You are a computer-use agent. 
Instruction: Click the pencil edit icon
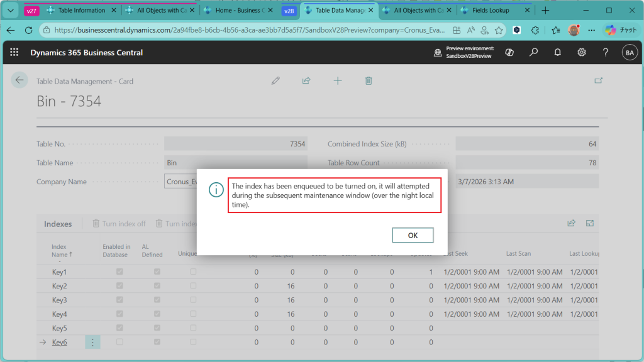tap(275, 80)
